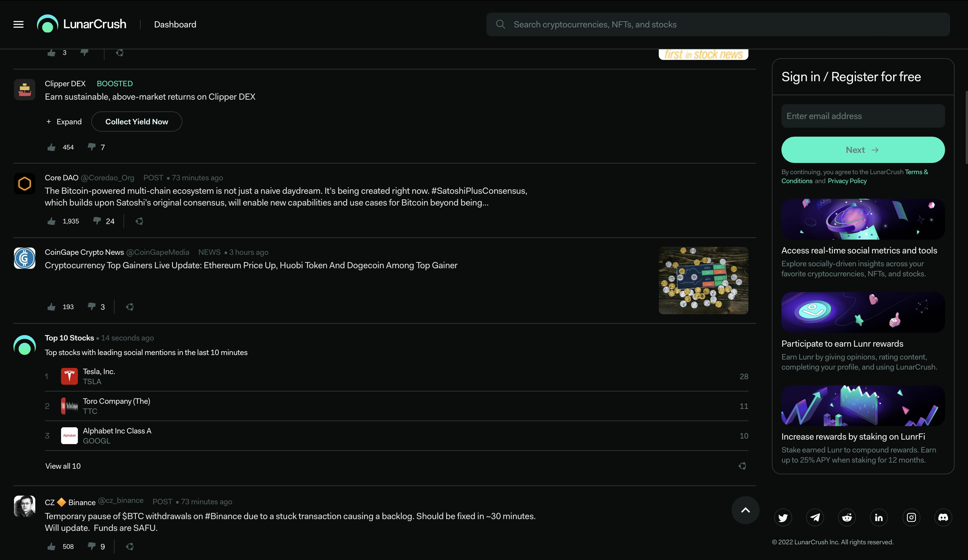The width and height of the screenshot is (968, 560).
Task: Click Core DAO account name
Action: (x=61, y=178)
